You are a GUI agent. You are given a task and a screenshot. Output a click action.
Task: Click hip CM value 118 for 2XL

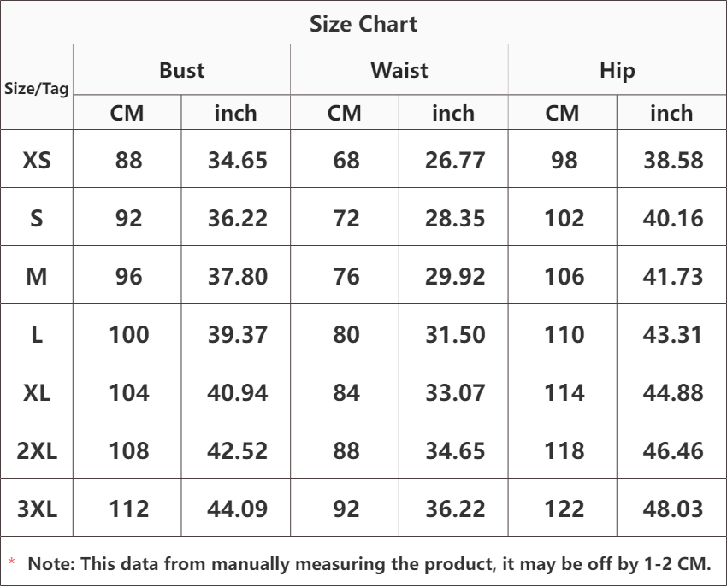click(x=564, y=450)
